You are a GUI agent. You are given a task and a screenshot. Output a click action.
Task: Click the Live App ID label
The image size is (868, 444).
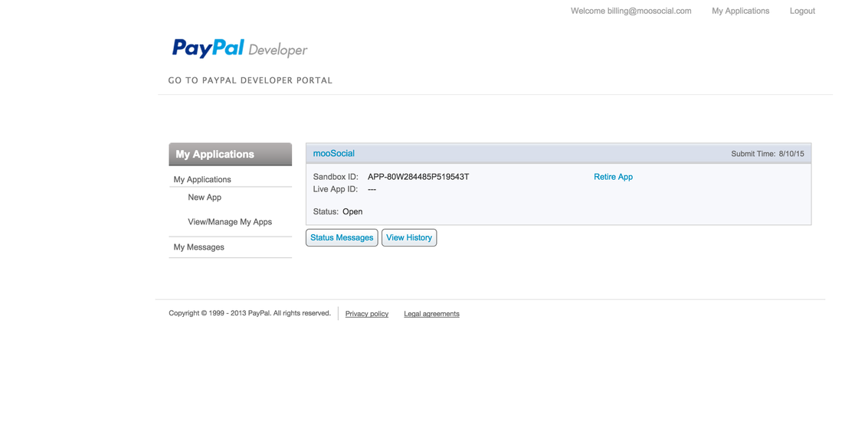click(x=336, y=189)
